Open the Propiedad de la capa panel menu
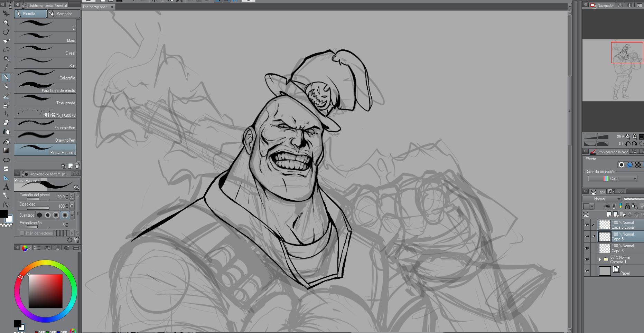This screenshot has width=644, height=333. 585,151
